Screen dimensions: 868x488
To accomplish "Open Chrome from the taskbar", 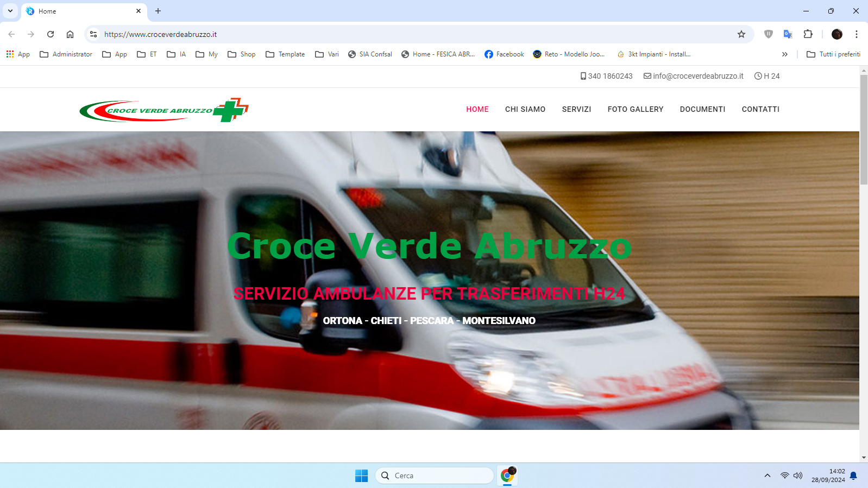I will 507,476.
